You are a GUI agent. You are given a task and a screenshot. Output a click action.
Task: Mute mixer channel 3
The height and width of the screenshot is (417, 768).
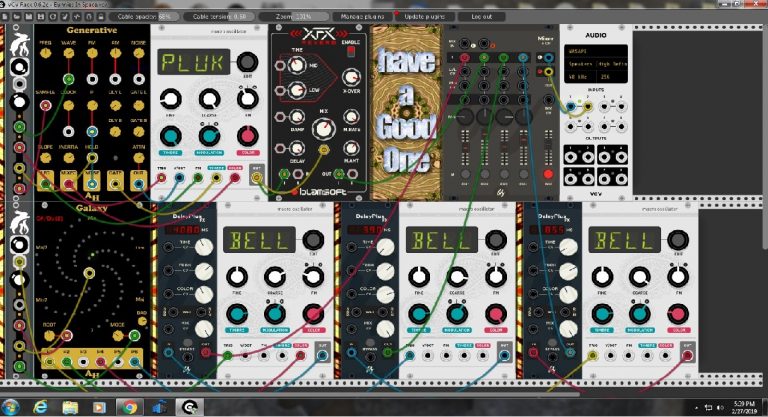point(504,174)
